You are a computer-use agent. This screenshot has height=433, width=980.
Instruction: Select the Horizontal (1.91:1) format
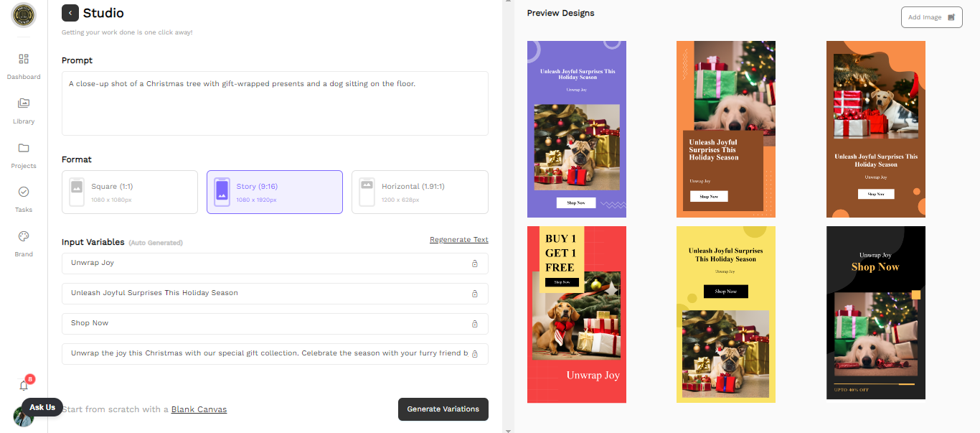420,192
